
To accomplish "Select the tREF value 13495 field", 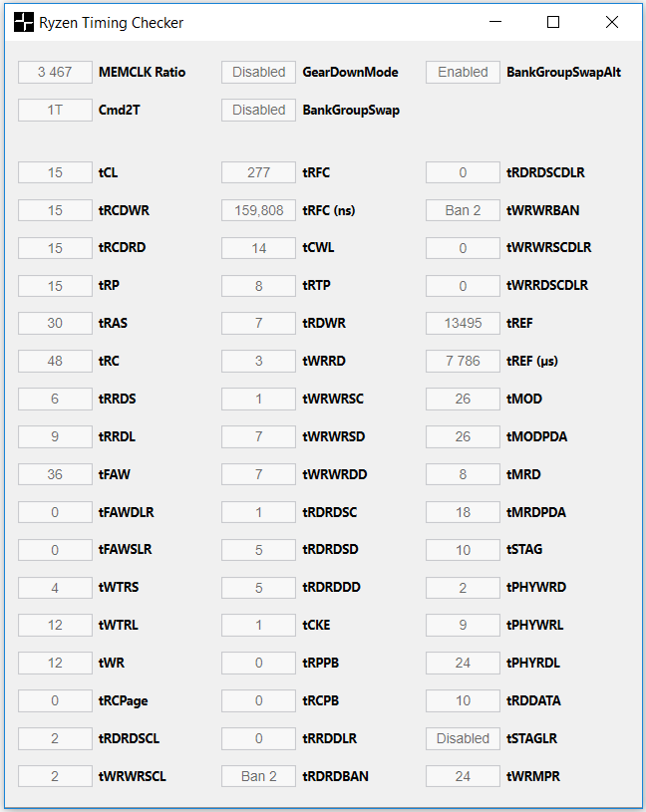I will (464, 323).
